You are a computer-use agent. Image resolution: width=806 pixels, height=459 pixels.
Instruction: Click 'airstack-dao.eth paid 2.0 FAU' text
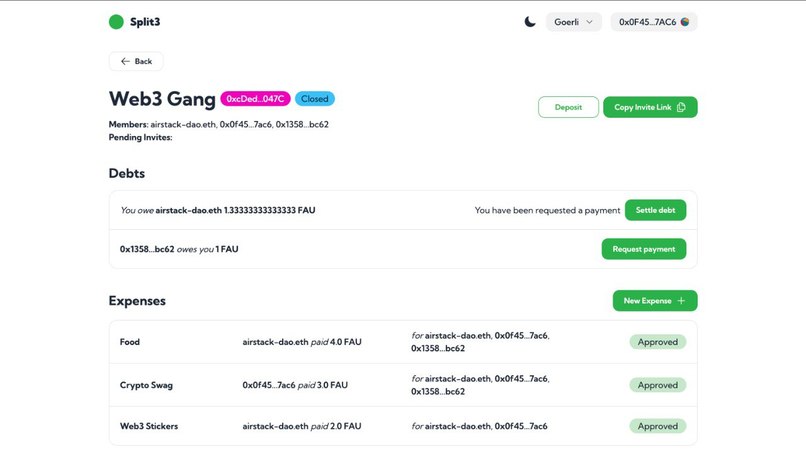point(302,426)
